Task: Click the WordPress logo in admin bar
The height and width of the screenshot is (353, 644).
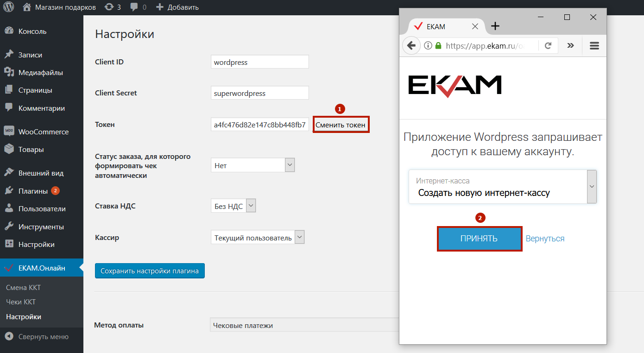Action: coord(8,7)
